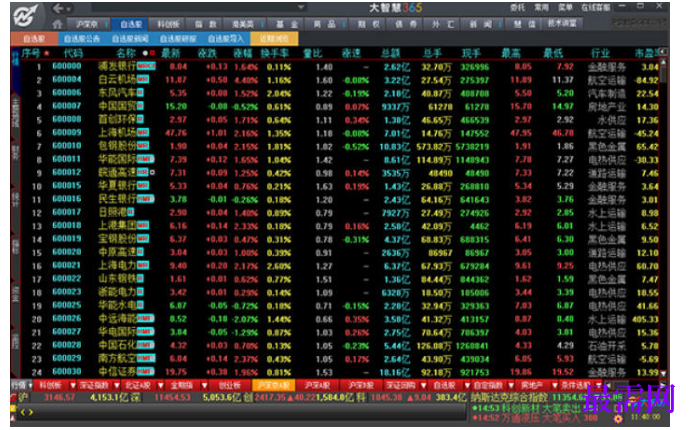Expand the arrow next to 自定指数 bottom tab
This screenshot has height=430, width=694.
[x=510, y=386]
